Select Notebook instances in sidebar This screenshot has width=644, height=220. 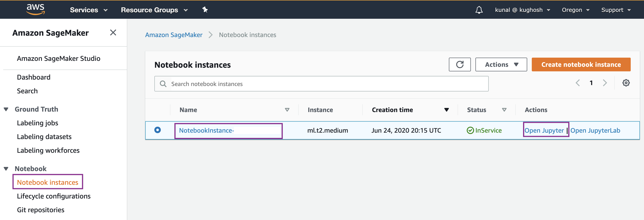[x=47, y=182]
